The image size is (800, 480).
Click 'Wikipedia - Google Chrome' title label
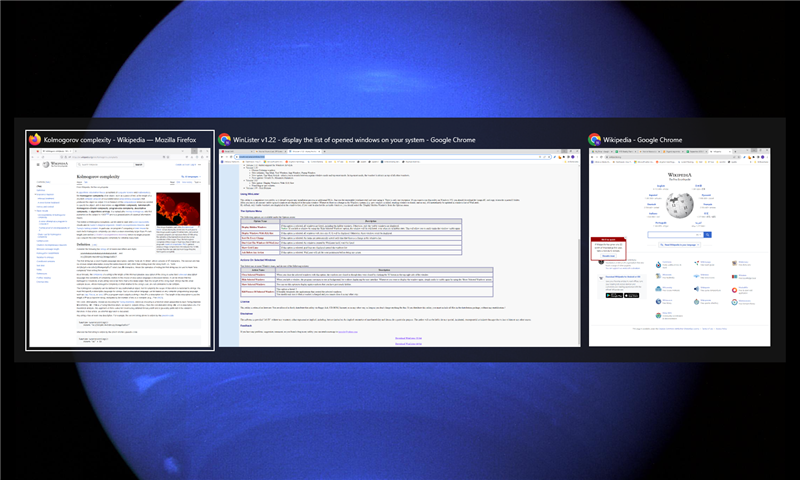pos(645,140)
